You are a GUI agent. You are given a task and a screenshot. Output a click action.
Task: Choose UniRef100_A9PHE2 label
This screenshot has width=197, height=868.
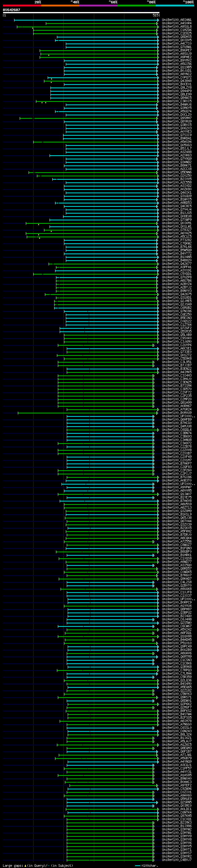tap(176, 57)
